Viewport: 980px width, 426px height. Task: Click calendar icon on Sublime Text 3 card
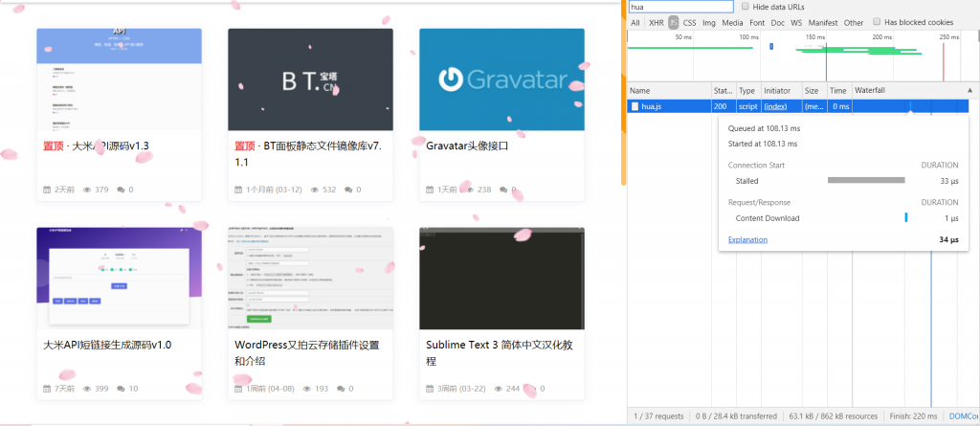[431, 389]
